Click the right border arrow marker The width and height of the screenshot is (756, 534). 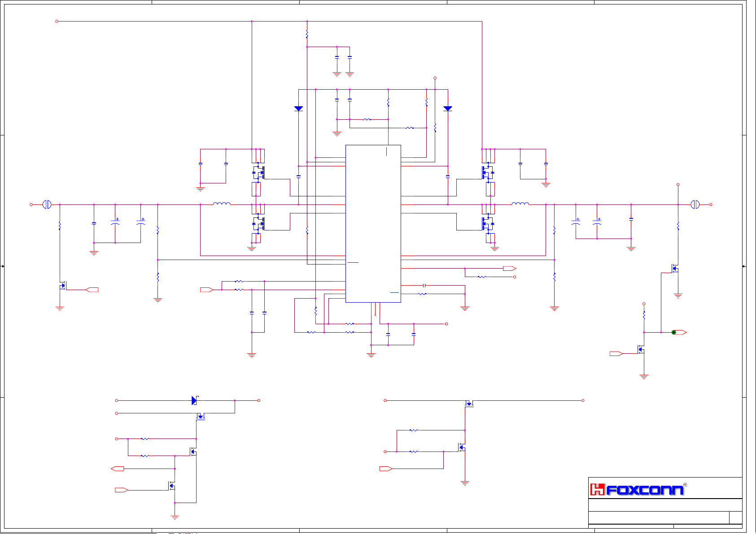743,266
